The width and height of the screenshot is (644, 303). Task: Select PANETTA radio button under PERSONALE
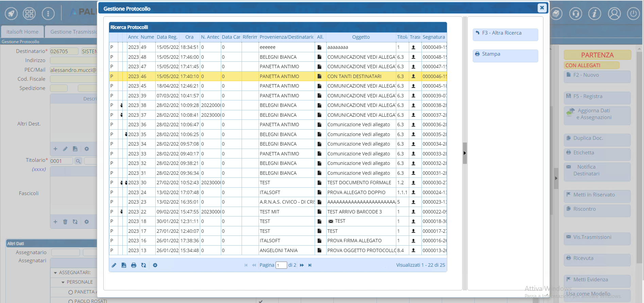71,292
